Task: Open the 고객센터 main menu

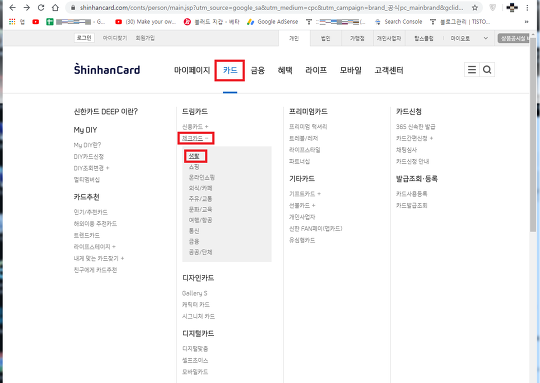Action: pyautogui.click(x=389, y=70)
